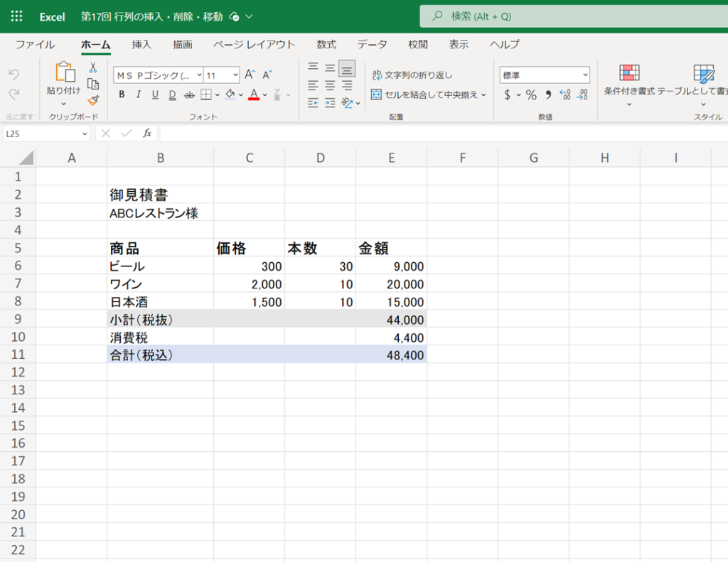
Task: Click the Copy icon in clipboard group
Action: (x=92, y=84)
